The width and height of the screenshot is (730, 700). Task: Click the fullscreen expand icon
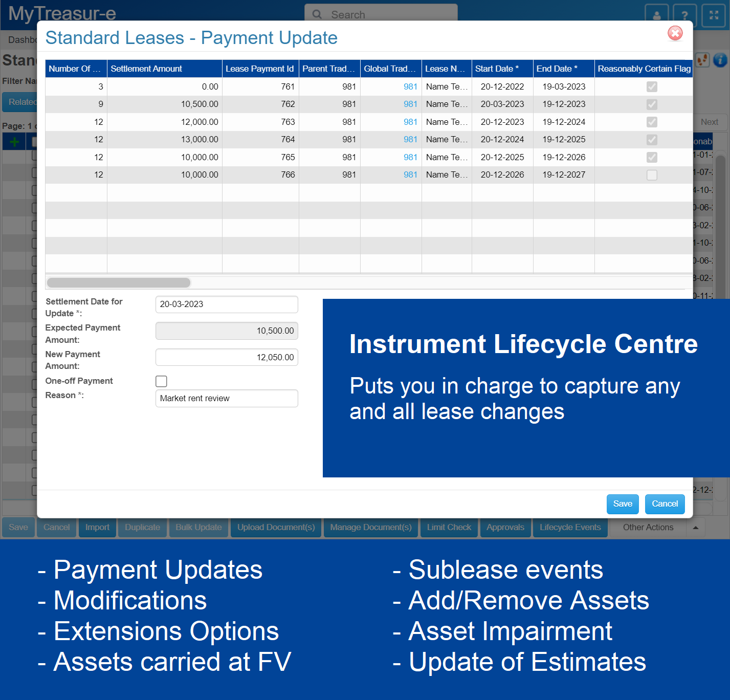714,15
